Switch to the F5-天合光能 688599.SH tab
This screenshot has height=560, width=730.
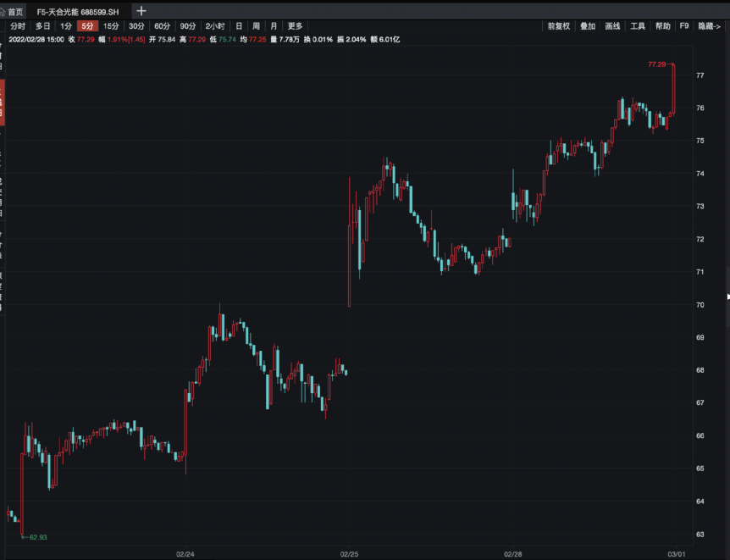(78, 12)
